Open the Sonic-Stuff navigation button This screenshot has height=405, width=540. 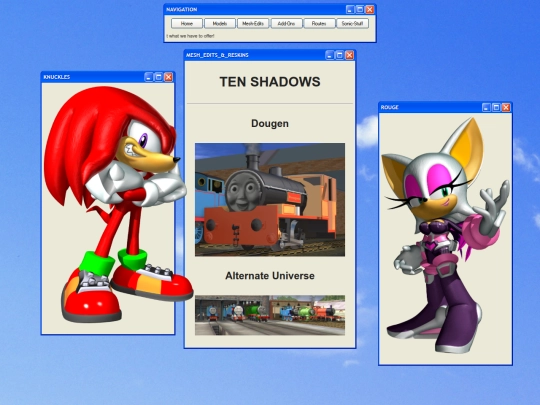click(352, 23)
